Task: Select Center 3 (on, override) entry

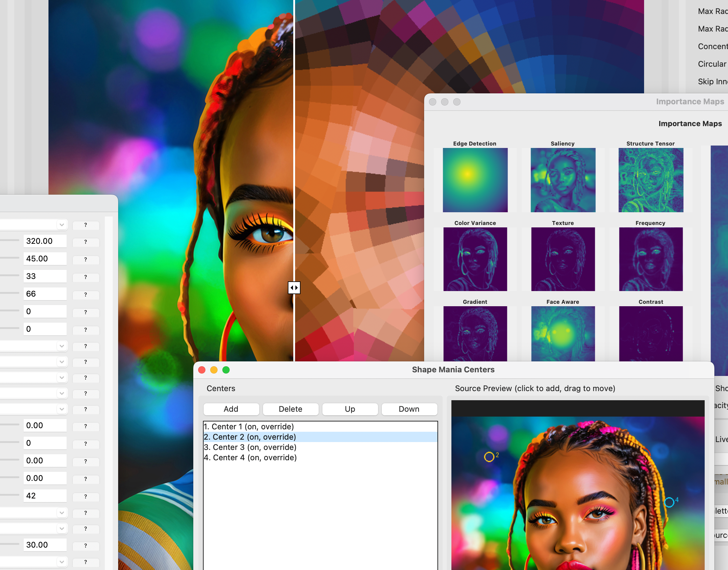Action: tap(250, 447)
